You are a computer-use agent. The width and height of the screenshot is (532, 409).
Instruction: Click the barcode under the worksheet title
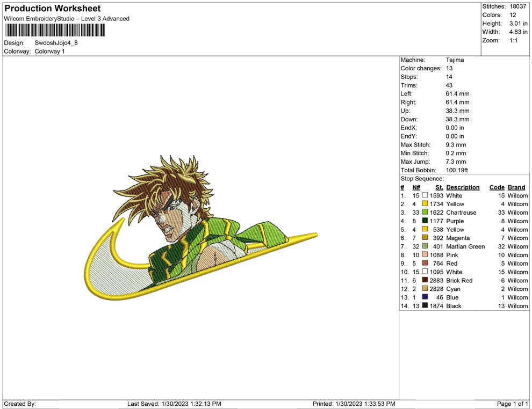55,30
